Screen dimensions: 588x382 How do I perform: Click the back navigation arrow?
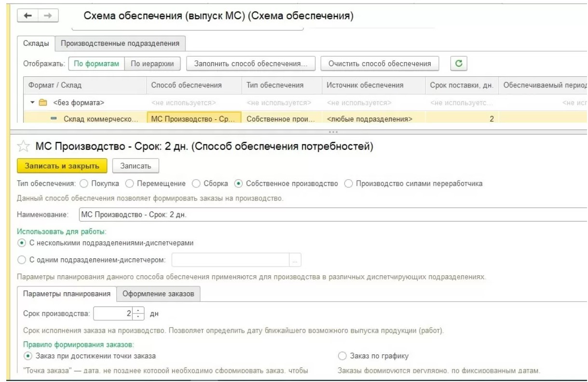28,17
